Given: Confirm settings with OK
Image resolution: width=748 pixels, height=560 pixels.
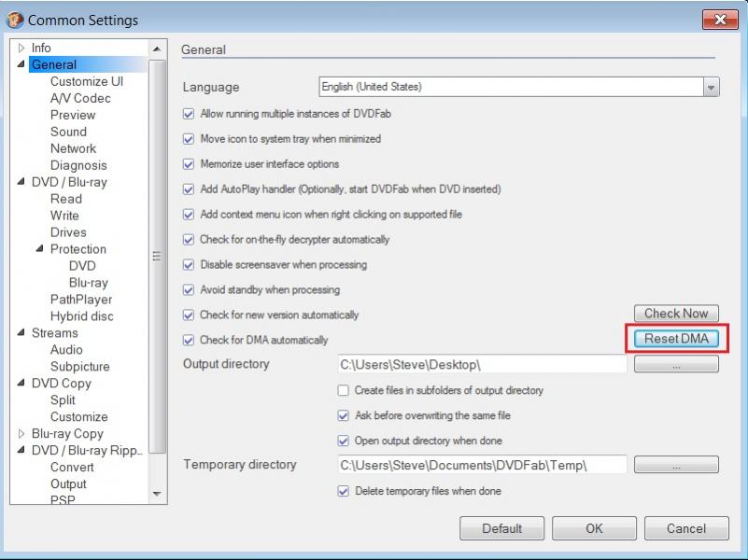Looking at the screenshot, I should 595,528.
